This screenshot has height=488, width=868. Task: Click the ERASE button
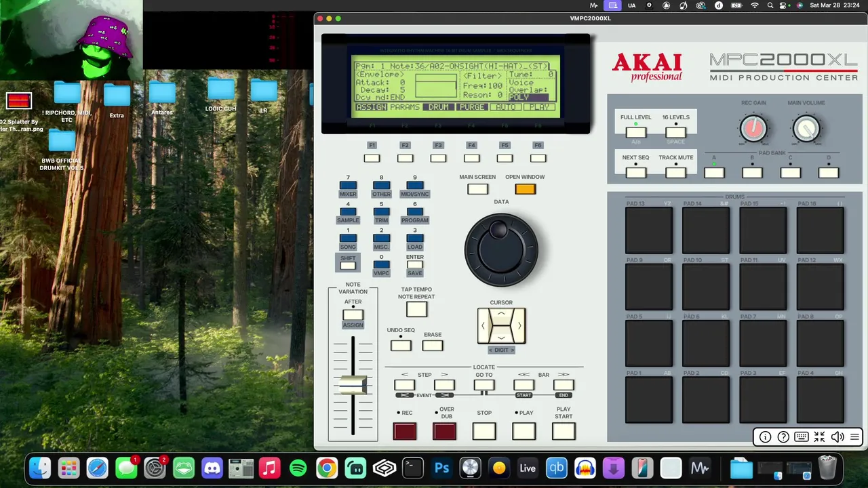433,346
